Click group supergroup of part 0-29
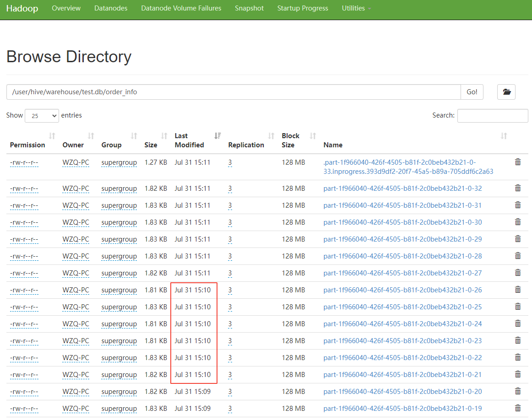The height and width of the screenshot is (420, 532). (119, 239)
